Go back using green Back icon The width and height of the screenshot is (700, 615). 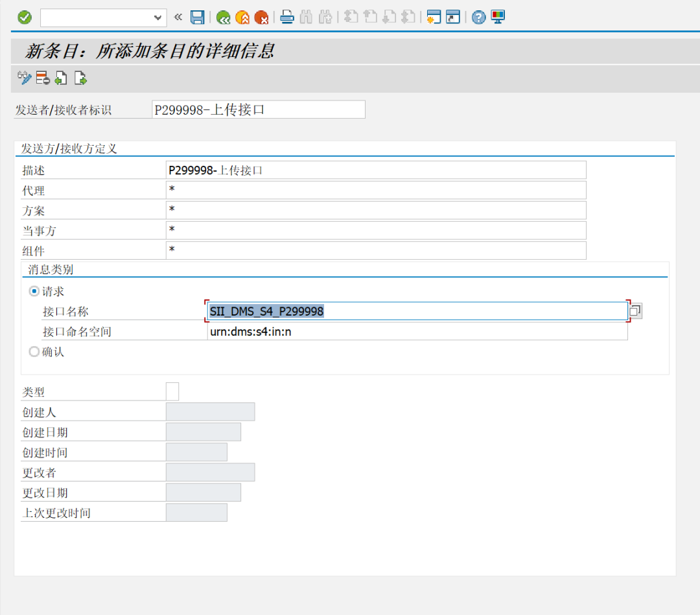pyautogui.click(x=223, y=17)
